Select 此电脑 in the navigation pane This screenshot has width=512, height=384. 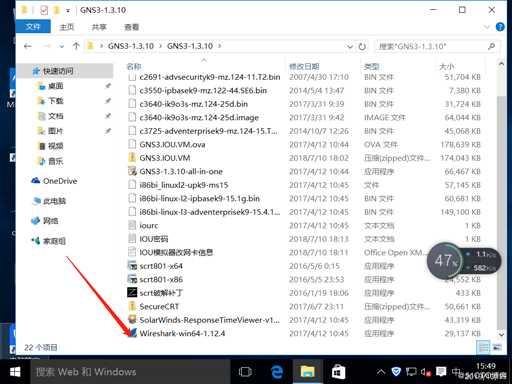[x=54, y=201]
